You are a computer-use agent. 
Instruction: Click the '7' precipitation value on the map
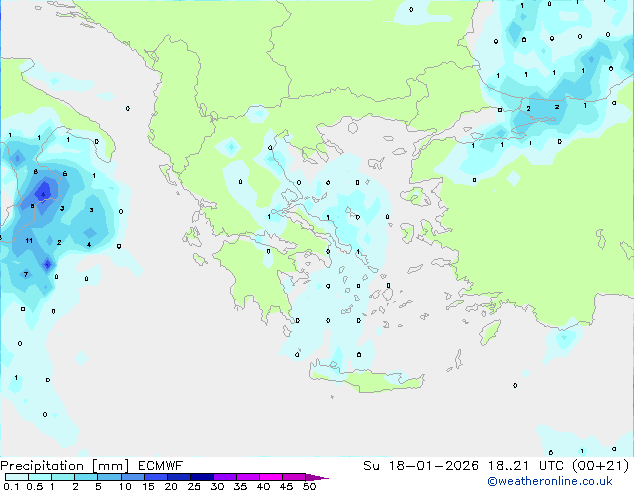pyautogui.click(x=26, y=275)
